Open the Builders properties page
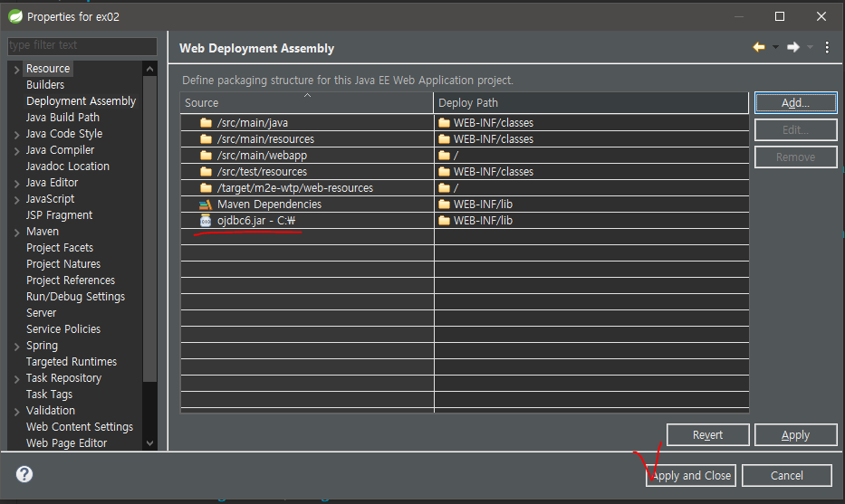The width and height of the screenshot is (845, 504). (45, 84)
